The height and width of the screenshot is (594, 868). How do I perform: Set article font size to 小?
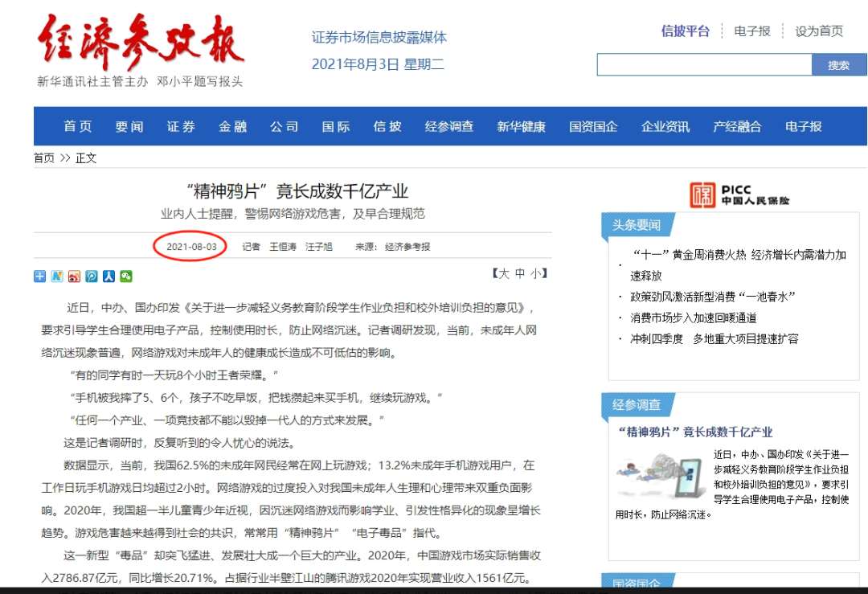pos(535,273)
